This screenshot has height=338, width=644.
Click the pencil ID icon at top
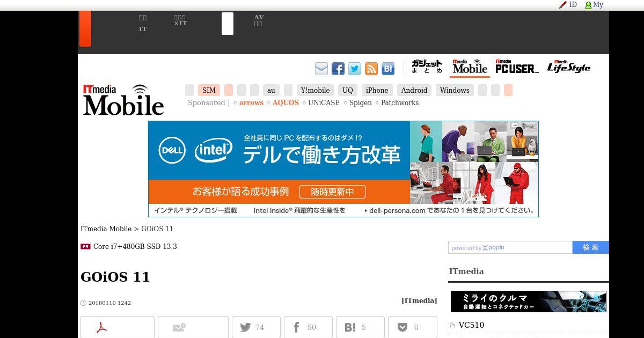(x=568, y=5)
